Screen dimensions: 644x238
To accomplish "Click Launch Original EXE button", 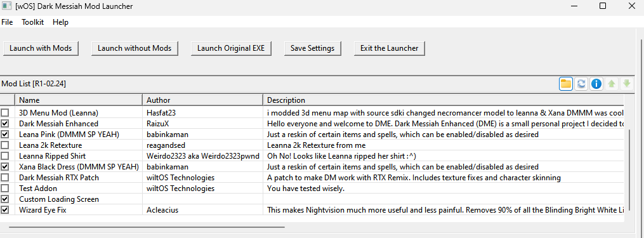I will click(231, 48).
